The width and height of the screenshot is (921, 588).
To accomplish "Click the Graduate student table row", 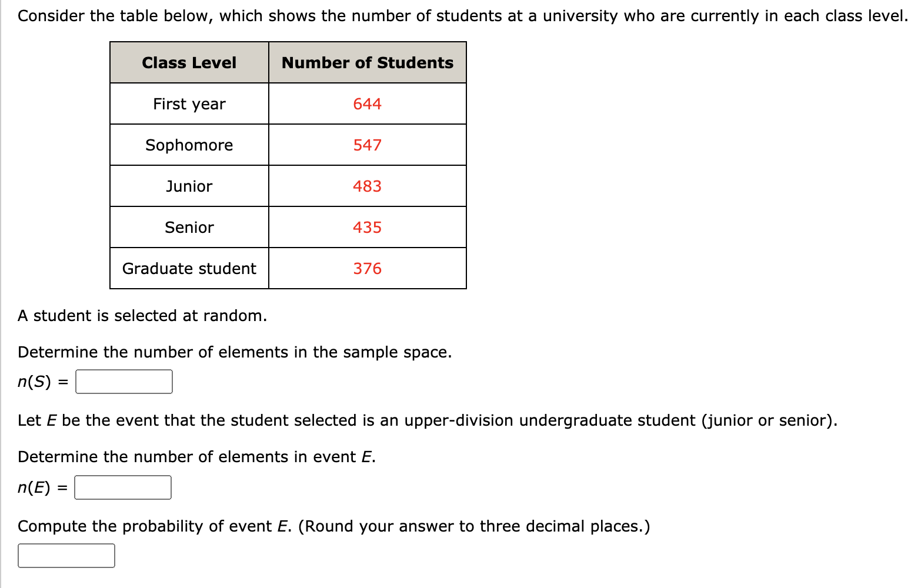I will 189,269.
